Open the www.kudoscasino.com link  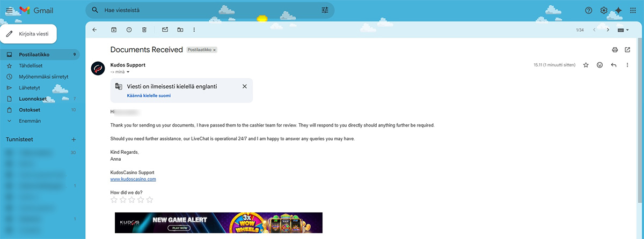133,179
